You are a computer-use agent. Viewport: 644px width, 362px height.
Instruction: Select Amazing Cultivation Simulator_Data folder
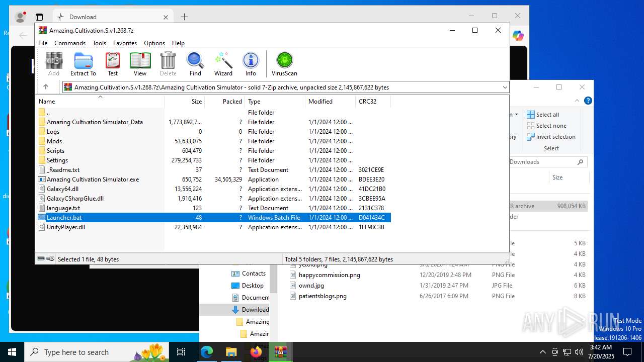(213, 122)
